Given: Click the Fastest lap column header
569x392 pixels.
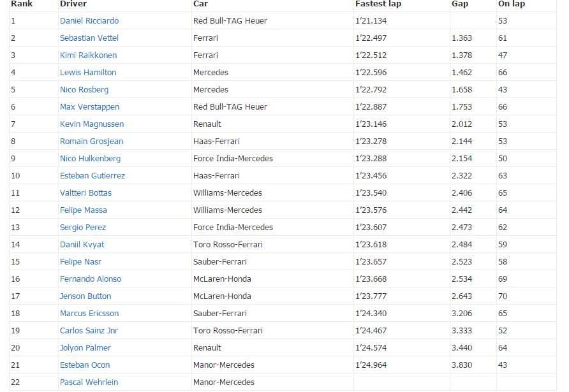Looking at the screenshot, I should pos(378,4).
